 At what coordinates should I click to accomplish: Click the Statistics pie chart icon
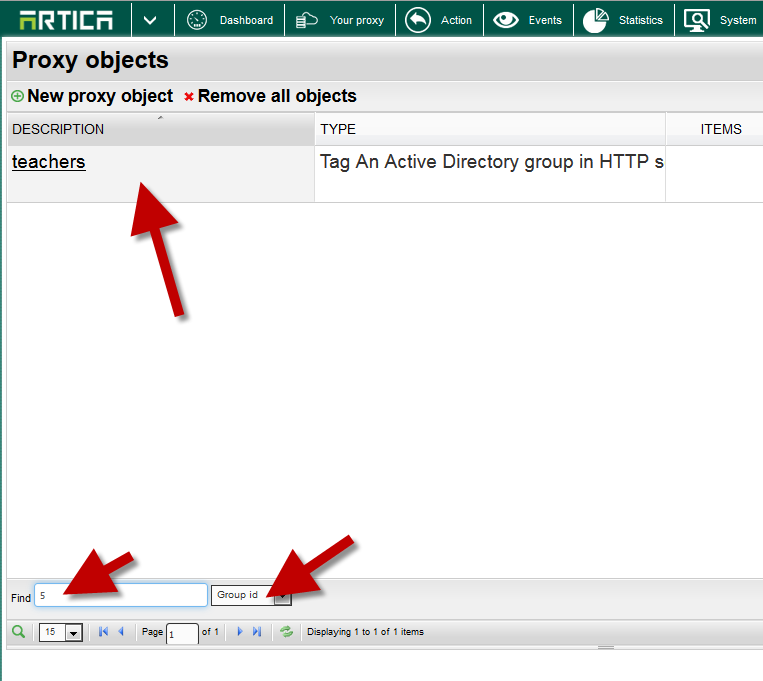[596, 20]
